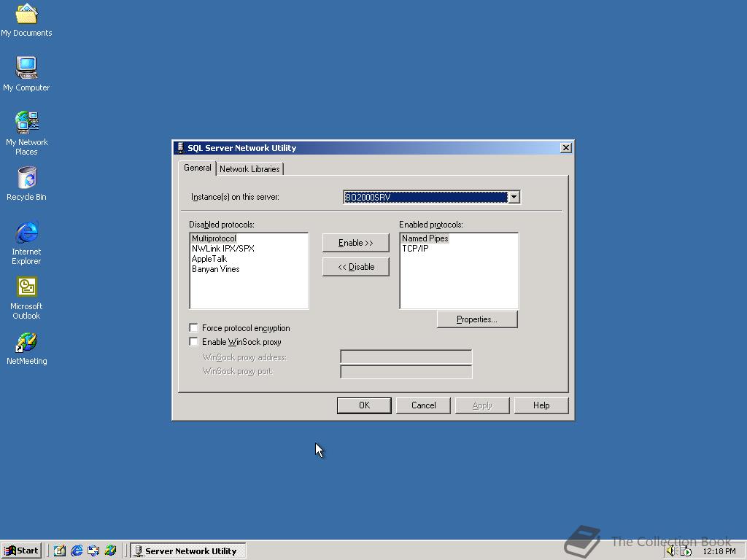
Task: Click the Help button
Action: tap(541, 405)
